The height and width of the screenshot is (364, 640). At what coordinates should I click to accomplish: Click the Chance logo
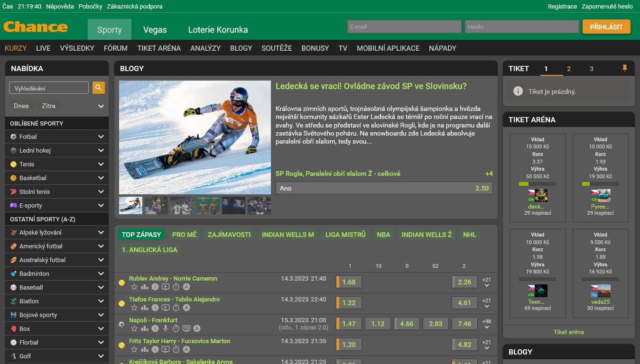click(36, 27)
